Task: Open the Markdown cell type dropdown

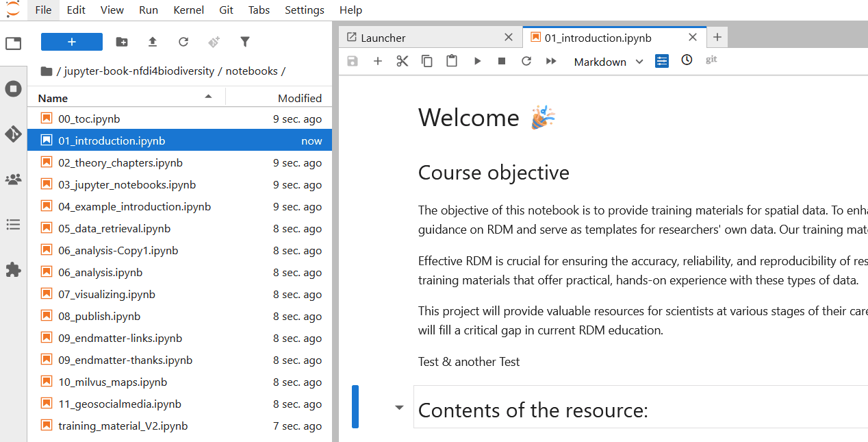Action: point(607,62)
